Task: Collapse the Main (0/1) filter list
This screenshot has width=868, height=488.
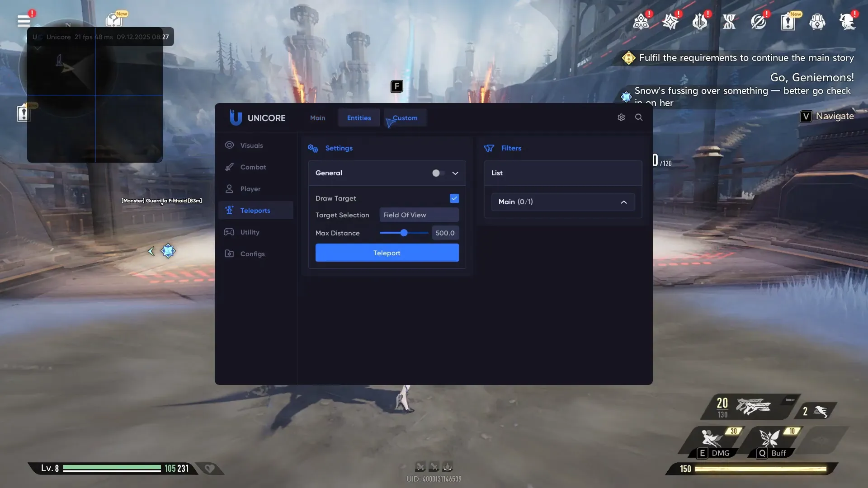Action: [x=624, y=202]
